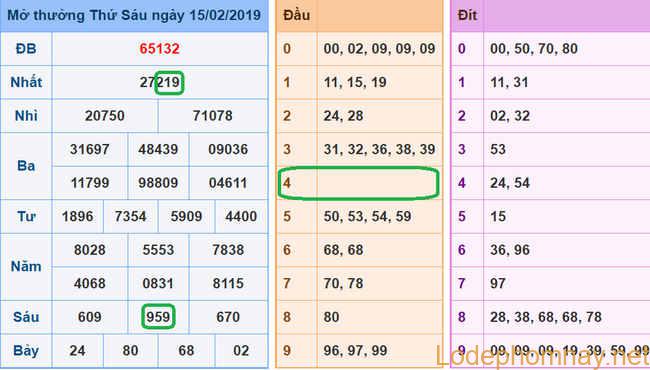Select the first prize number 27219
Screen dimensions: 650x370
coord(160,82)
